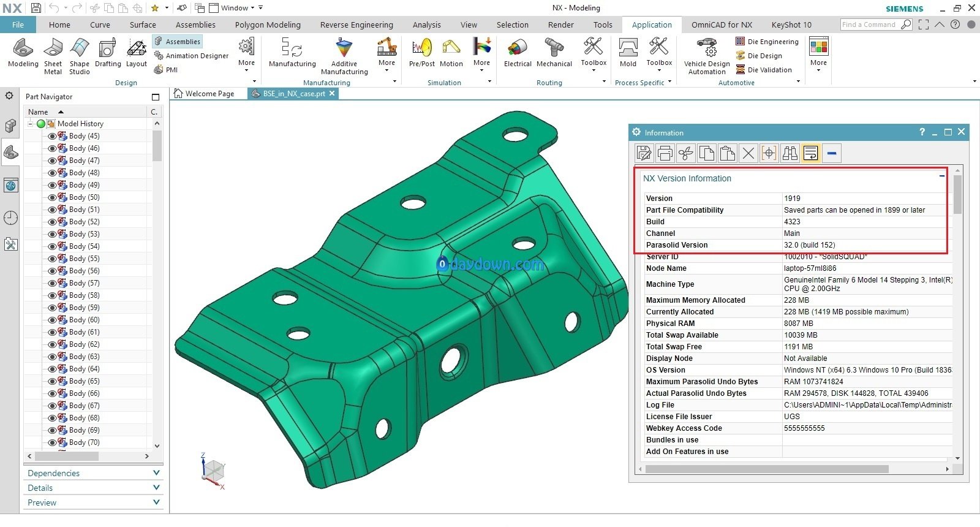
Task: Click inside the Find a Command field
Action: (871, 25)
